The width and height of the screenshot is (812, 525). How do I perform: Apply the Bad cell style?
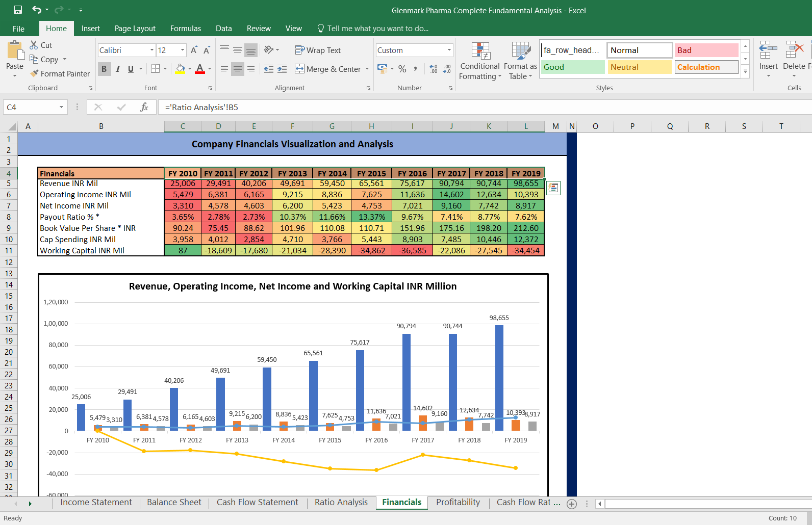point(706,50)
